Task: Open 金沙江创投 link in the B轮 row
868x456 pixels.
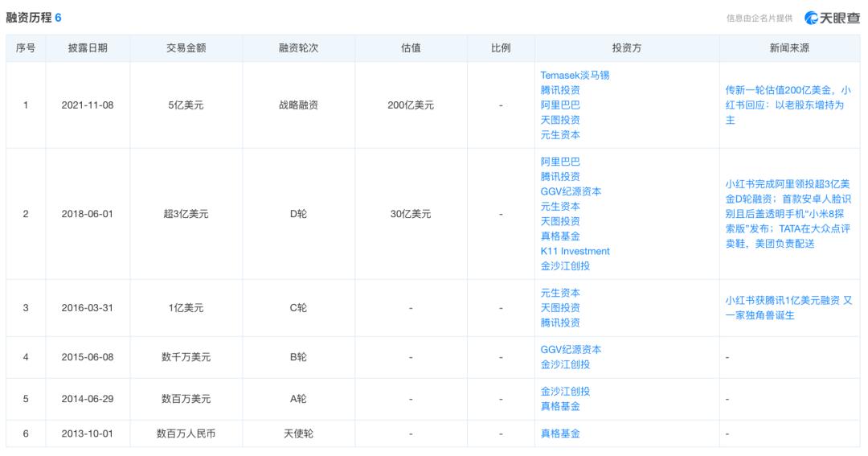Action: (565, 364)
